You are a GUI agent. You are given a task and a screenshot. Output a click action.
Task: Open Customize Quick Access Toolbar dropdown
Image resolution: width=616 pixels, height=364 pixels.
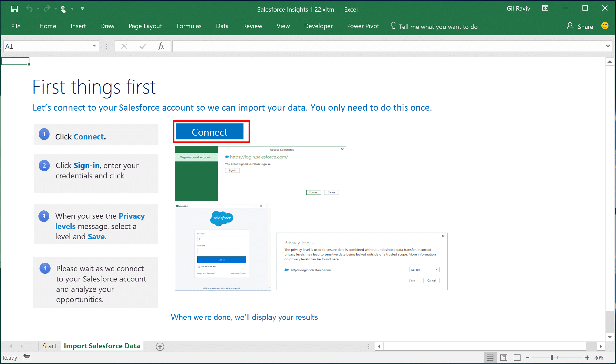(82, 9)
